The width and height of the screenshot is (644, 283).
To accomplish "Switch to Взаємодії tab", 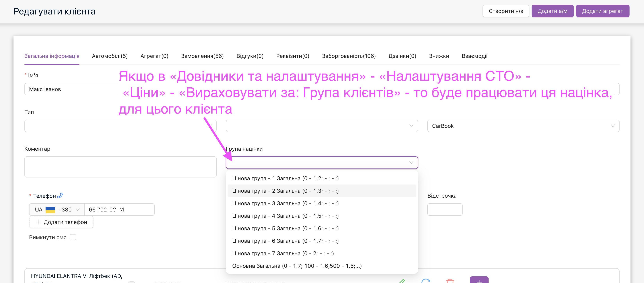I will [x=474, y=56].
